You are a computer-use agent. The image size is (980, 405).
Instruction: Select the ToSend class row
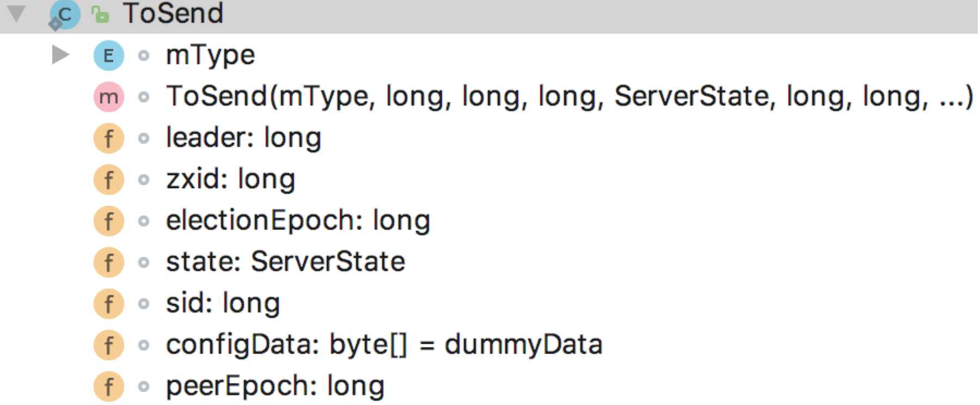173,14
